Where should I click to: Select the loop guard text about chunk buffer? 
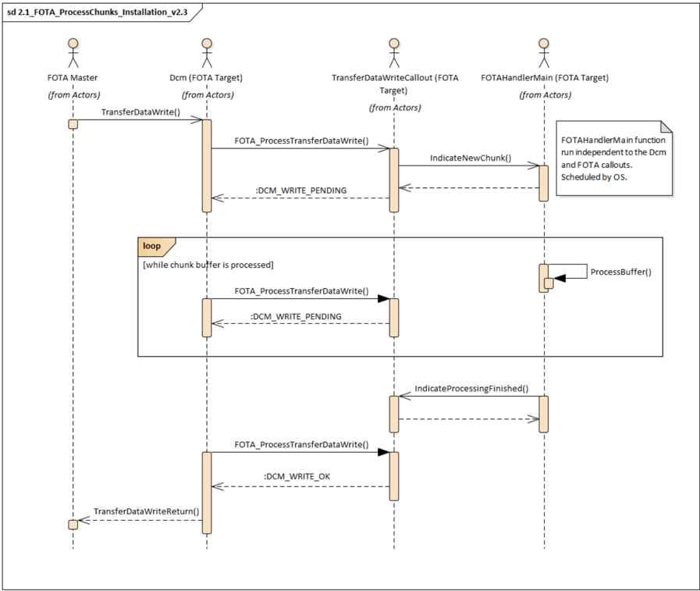coord(208,265)
